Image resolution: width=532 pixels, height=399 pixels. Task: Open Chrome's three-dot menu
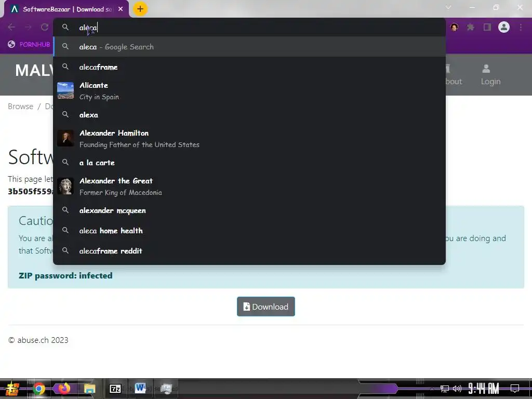coord(521,27)
